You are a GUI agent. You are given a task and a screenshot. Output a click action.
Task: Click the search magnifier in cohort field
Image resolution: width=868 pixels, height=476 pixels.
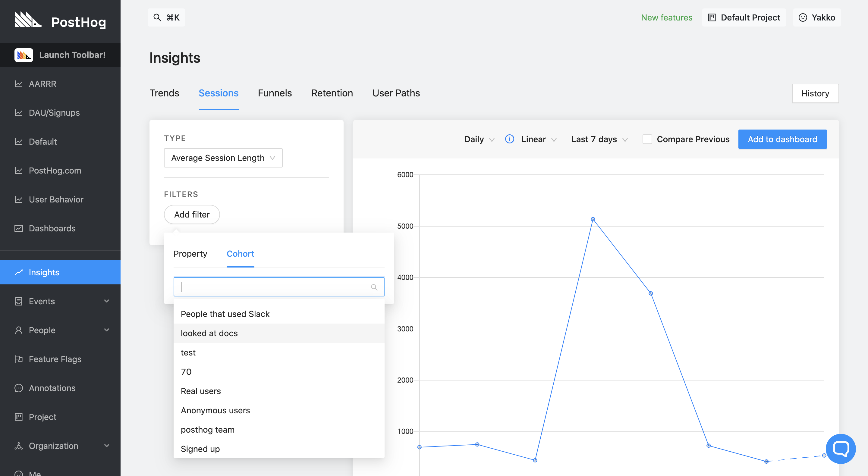click(x=374, y=287)
